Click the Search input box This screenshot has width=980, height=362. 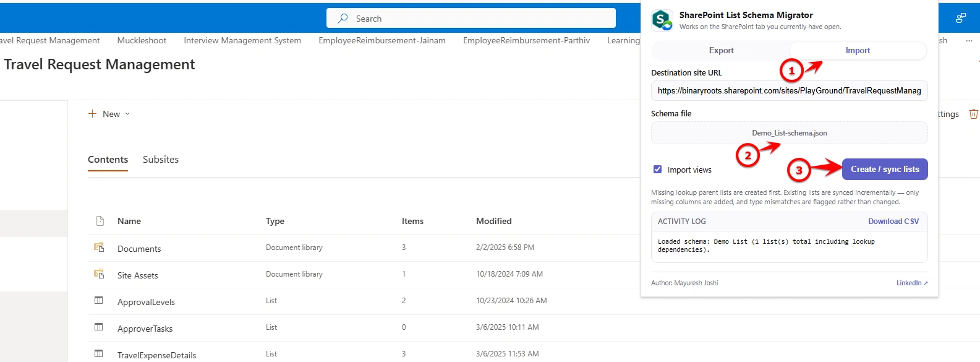[x=471, y=19]
